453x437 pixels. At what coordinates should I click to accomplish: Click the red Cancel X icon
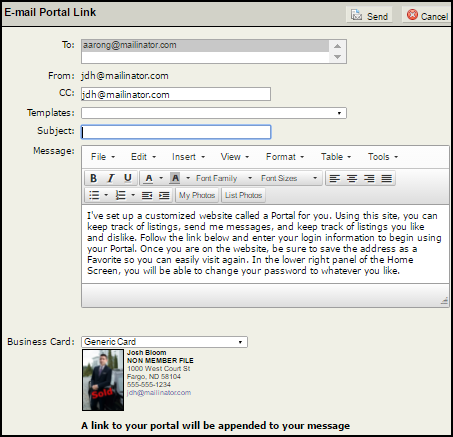tap(412, 15)
